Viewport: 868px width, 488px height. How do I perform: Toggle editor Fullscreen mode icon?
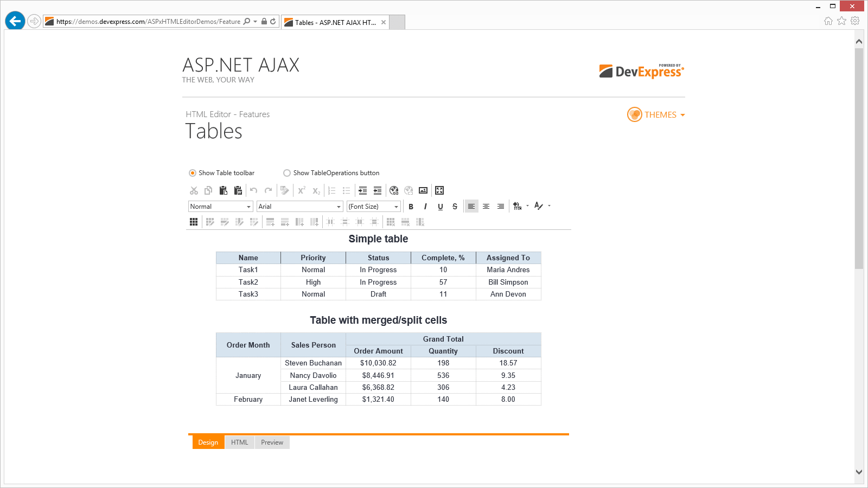click(x=439, y=190)
